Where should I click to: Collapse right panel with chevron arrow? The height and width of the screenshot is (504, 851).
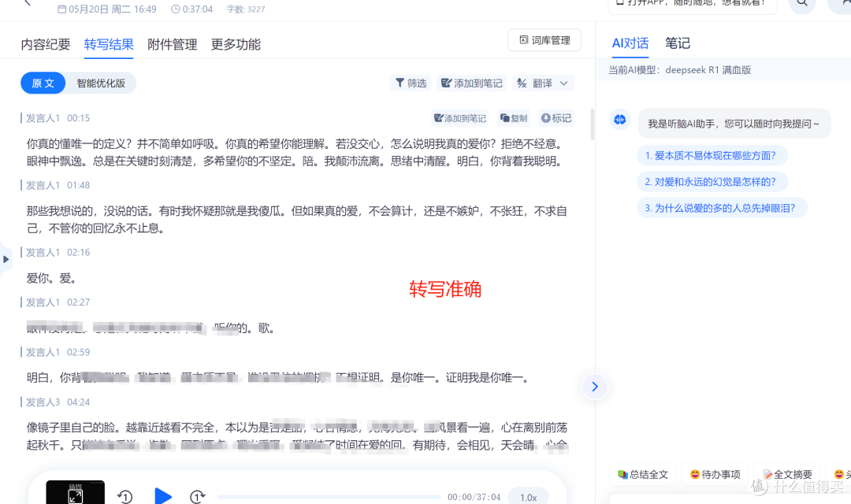pyautogui.click(x=595, y=387)
